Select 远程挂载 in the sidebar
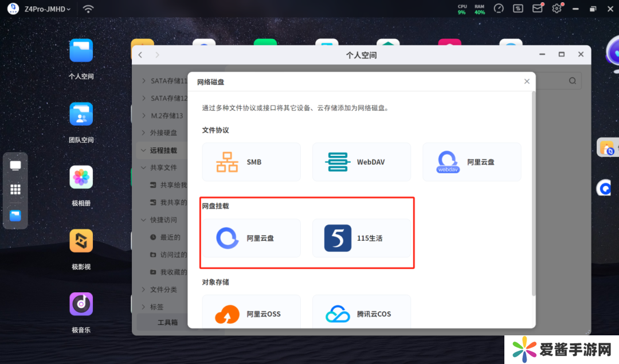The height and width of the screenshot is (364, 619). click(163, 150)
